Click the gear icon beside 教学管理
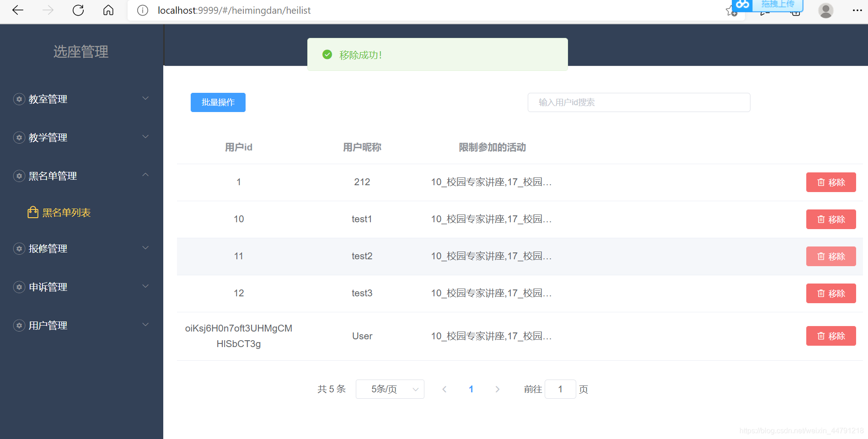This screenshot has width=868, height=439. pyautogui.click(x=19, y=137)
